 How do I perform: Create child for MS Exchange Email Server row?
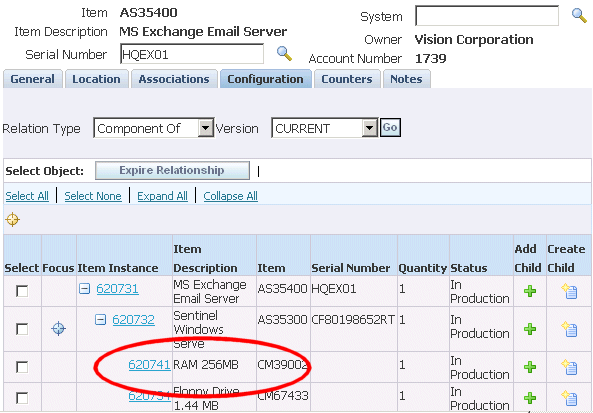pos(570,291)
